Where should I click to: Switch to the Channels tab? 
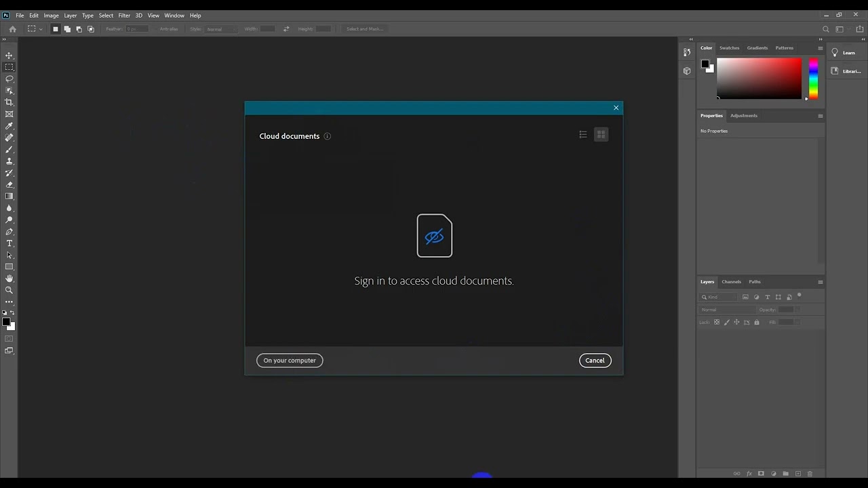point(731,282)
